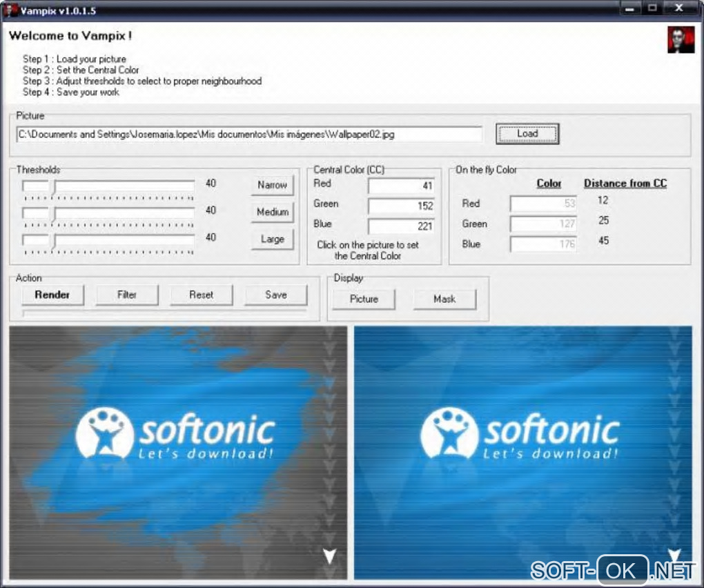Click the original blue picture preview
The width and height of the screenshot is (704, 588).
pyautogui.click(x=523, y=453)
